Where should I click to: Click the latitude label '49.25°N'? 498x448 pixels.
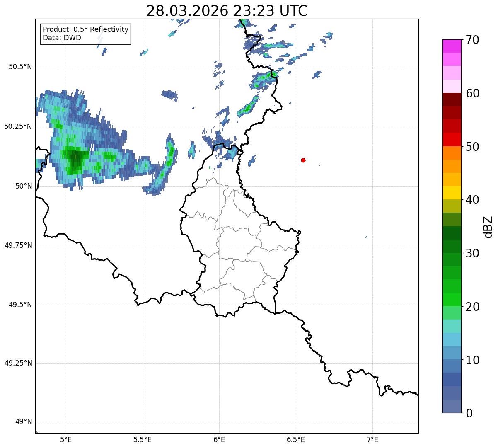(18, 363)
